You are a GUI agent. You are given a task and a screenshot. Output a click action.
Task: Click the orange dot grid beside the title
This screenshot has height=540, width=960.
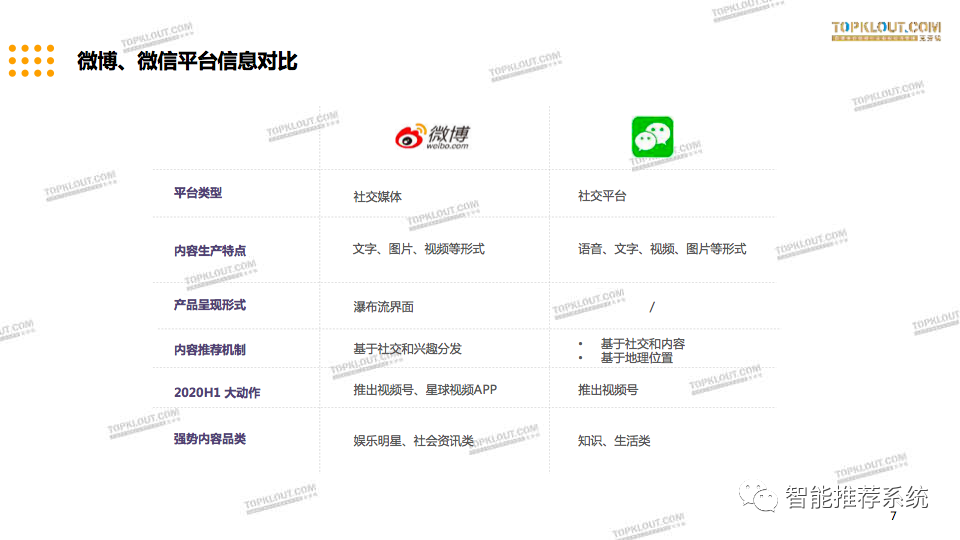click(x=31, y=61)
